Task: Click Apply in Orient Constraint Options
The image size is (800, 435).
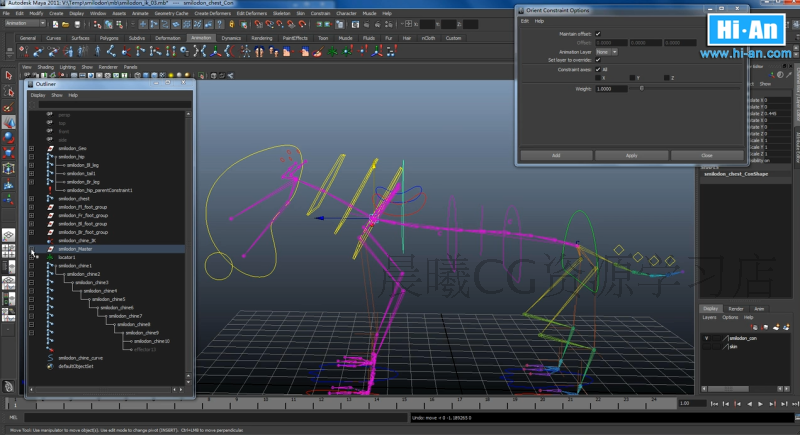Action: click(x=632, y=156)
